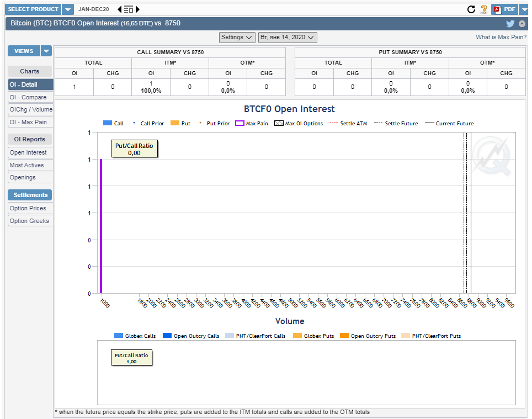Screen dimensions: 532x419
Task: Toggle the Call Prior dot legend
Action: tap(134, 123)
